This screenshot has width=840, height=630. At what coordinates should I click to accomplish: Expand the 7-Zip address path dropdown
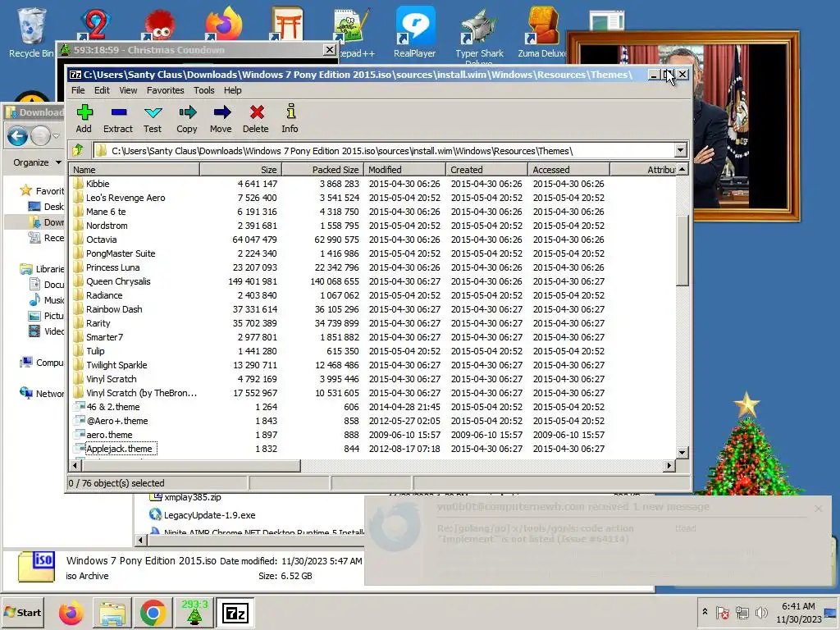680,151
